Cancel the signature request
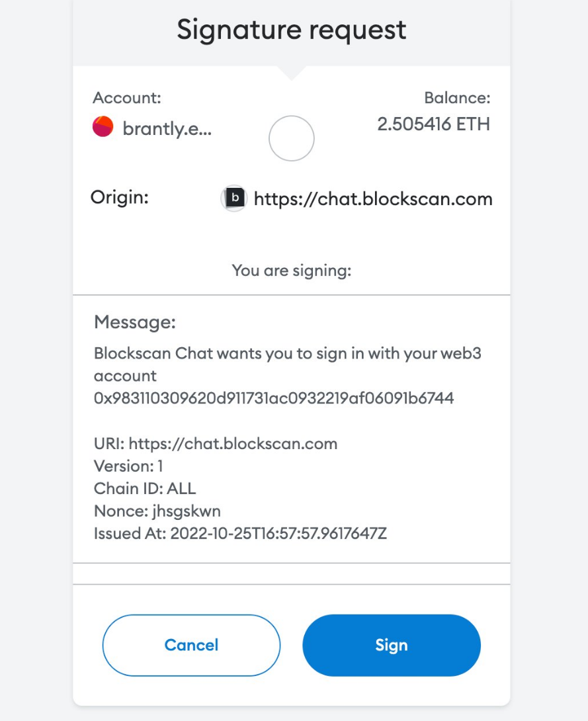Image resolution: width=588 pixels, height=721 pixels. coord(191,645)
